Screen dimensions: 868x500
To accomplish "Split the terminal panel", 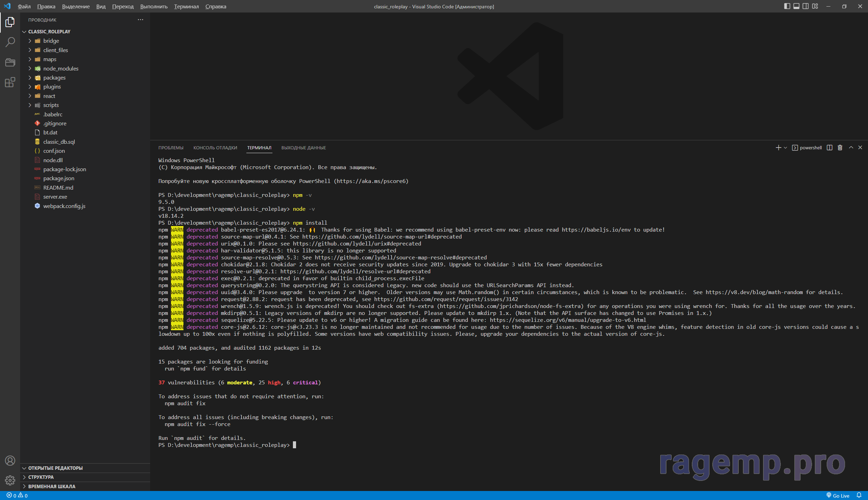I will point(829,148).
